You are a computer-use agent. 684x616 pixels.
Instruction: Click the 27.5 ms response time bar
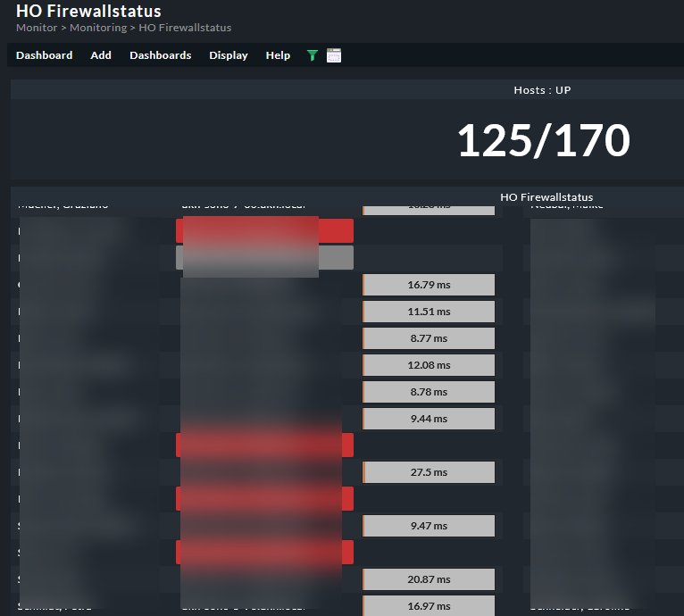click(429, 472)
